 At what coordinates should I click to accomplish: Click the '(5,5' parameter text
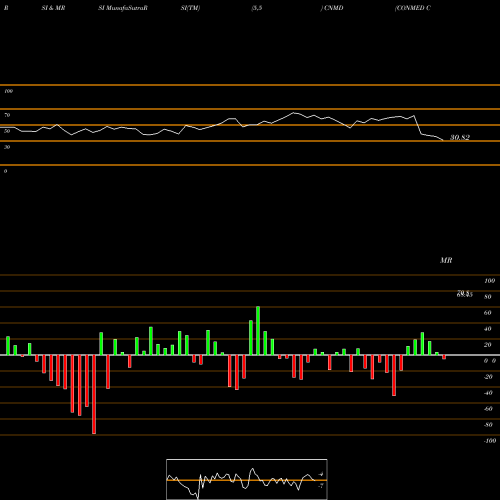point(257,8)
